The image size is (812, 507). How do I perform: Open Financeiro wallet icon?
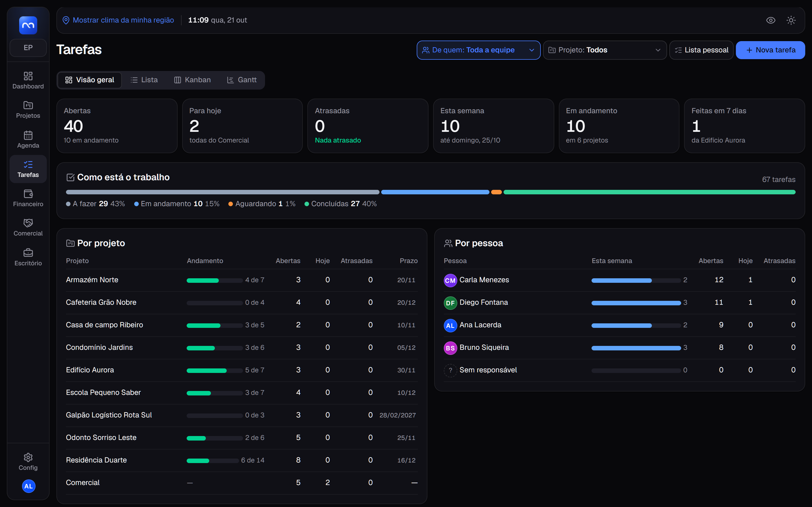click(x=28, y=194)
